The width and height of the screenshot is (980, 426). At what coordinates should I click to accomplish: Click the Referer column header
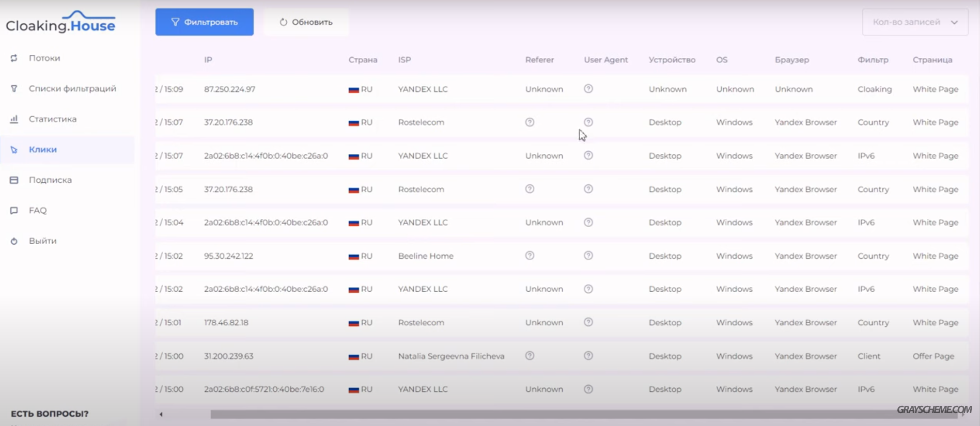[x=539, y=59]
